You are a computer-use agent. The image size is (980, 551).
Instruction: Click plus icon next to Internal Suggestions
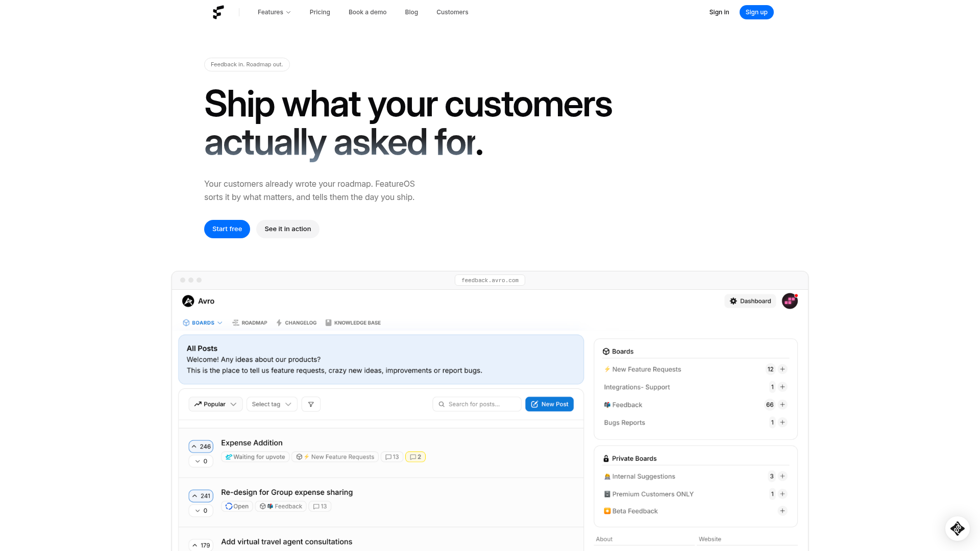[x=782, y=476]
